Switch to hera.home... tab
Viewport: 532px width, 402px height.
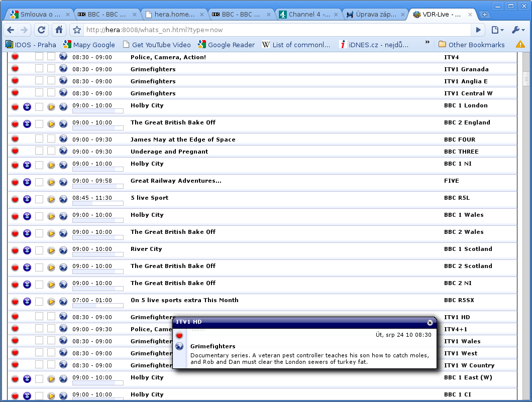(x=174, y=15)
